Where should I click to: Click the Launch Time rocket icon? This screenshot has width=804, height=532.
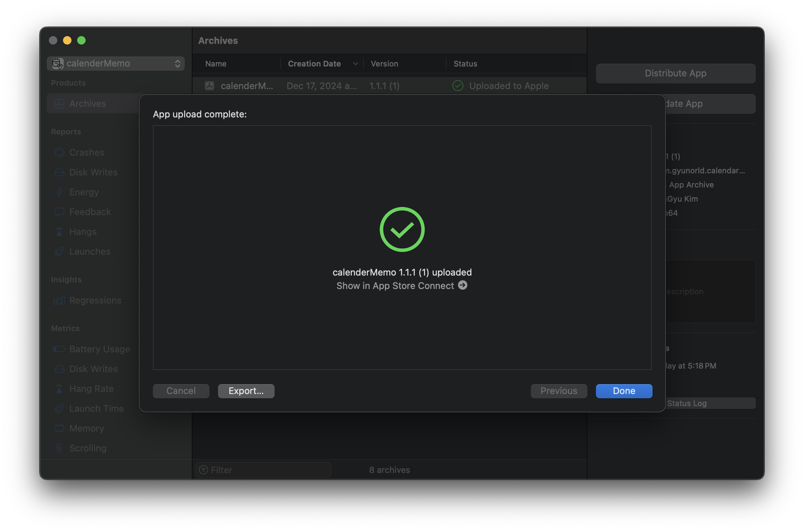[59, 409]
